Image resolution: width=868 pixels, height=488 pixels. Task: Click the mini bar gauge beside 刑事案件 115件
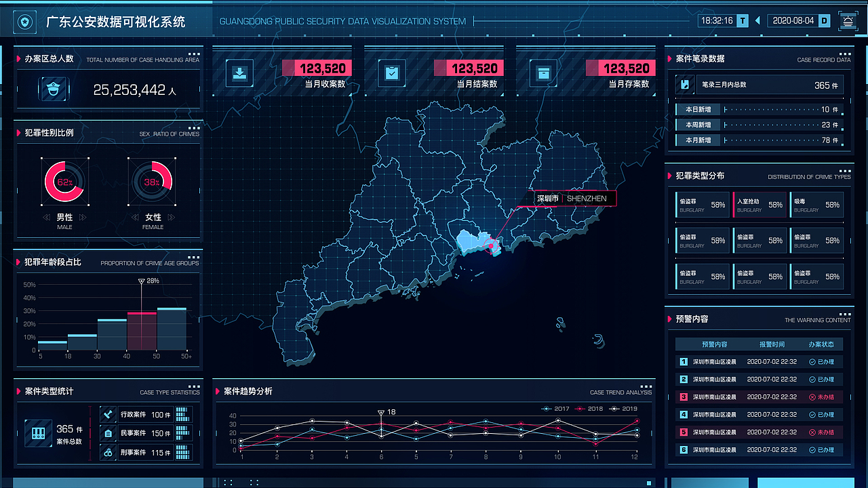184,452
